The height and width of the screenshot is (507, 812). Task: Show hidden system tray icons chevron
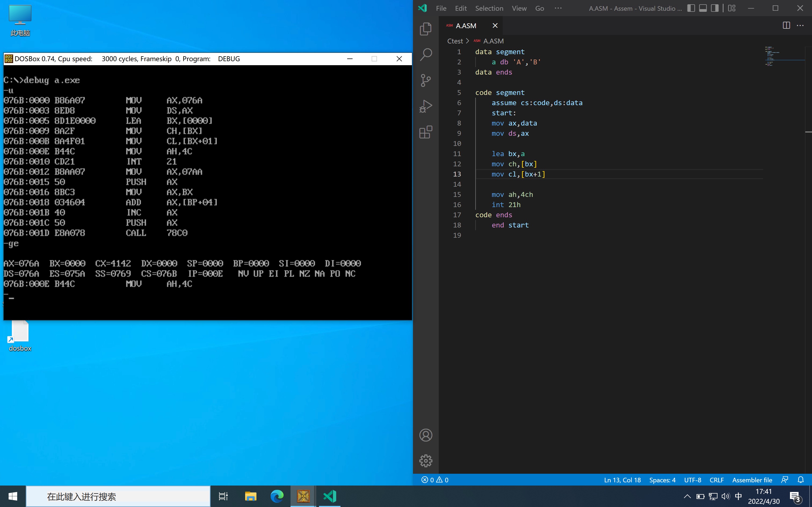pyautogui.click(x=687, y=496)
